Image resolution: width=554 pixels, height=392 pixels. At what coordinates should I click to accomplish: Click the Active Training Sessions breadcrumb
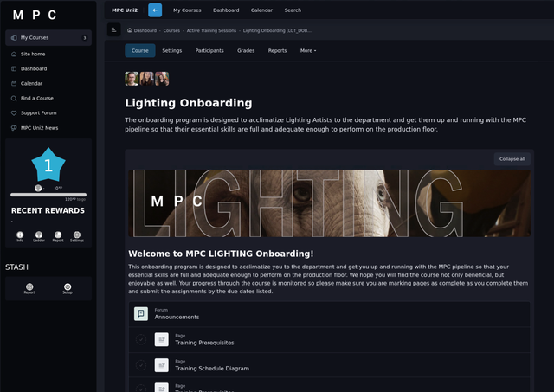click(211, 31)
